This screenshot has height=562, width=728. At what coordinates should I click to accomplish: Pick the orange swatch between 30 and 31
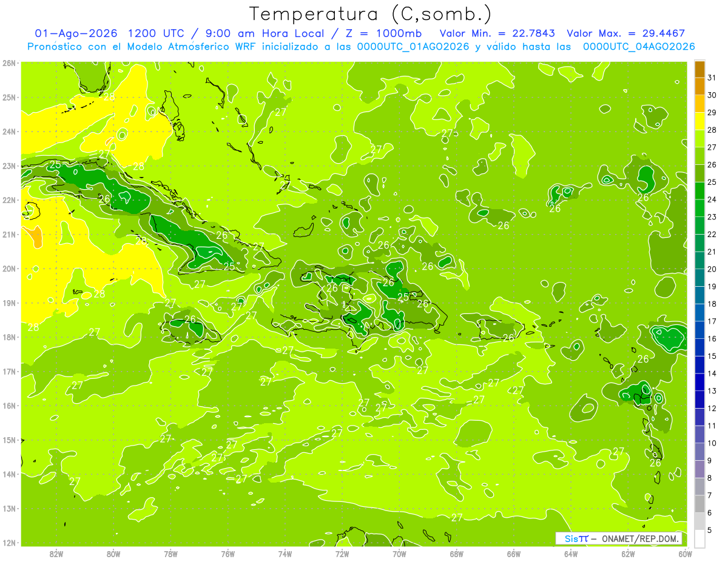(x=699, y=87)
